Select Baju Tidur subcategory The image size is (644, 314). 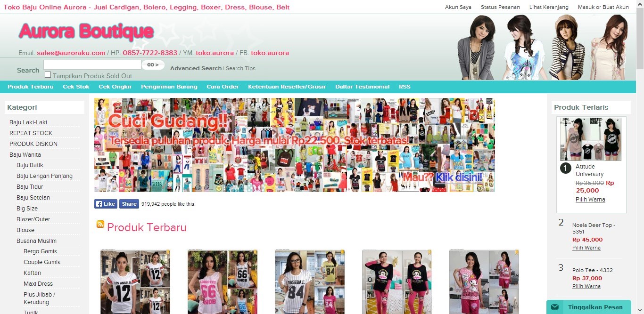point(30,187)
